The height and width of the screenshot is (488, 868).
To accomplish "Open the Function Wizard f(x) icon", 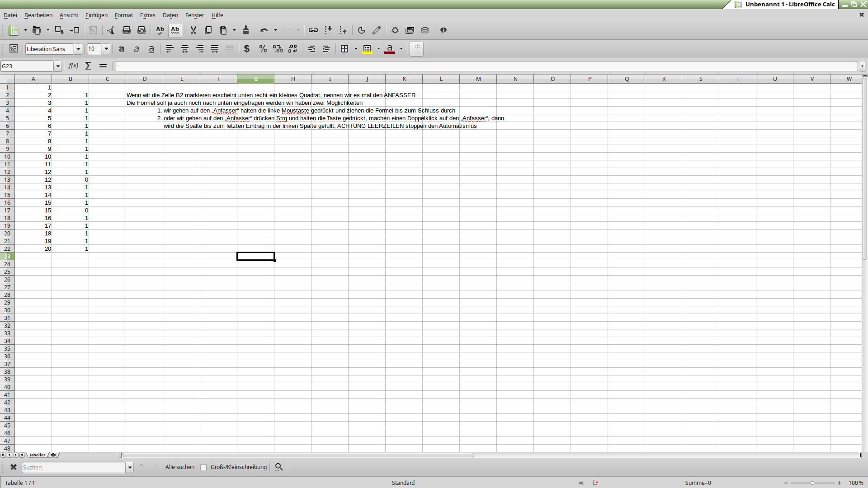I will tap(73, 66).
